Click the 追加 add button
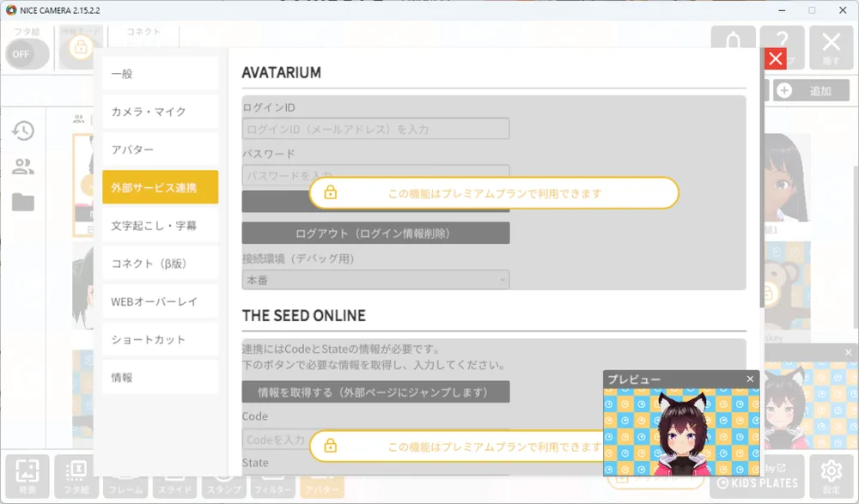Image resolution: width=859 pixels, height=504 pixels. 812,90
